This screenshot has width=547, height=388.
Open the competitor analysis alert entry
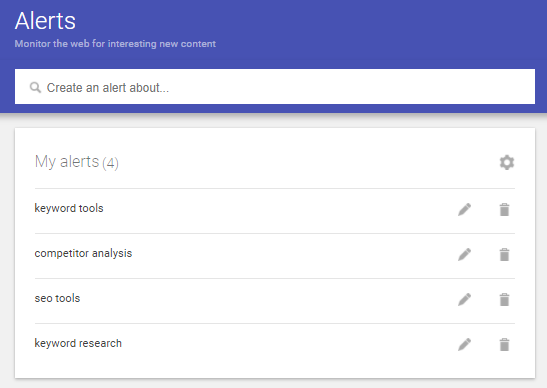pos(83,253)
